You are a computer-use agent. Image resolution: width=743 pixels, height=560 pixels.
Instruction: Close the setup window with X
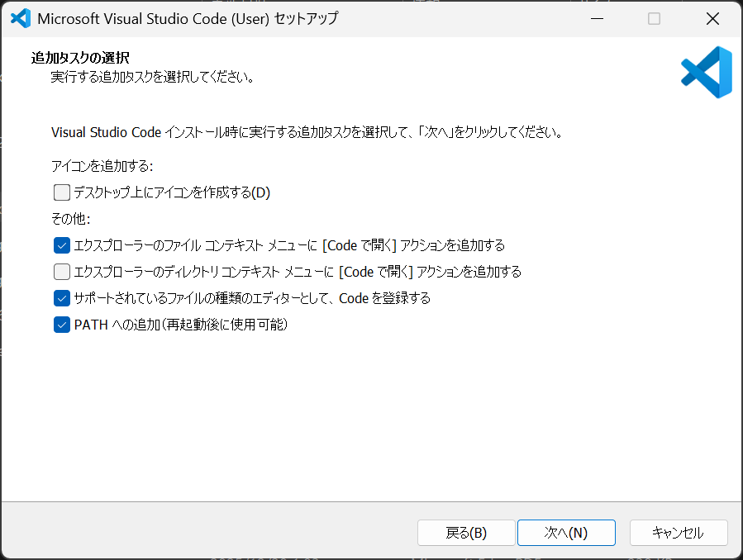[712, 18]
